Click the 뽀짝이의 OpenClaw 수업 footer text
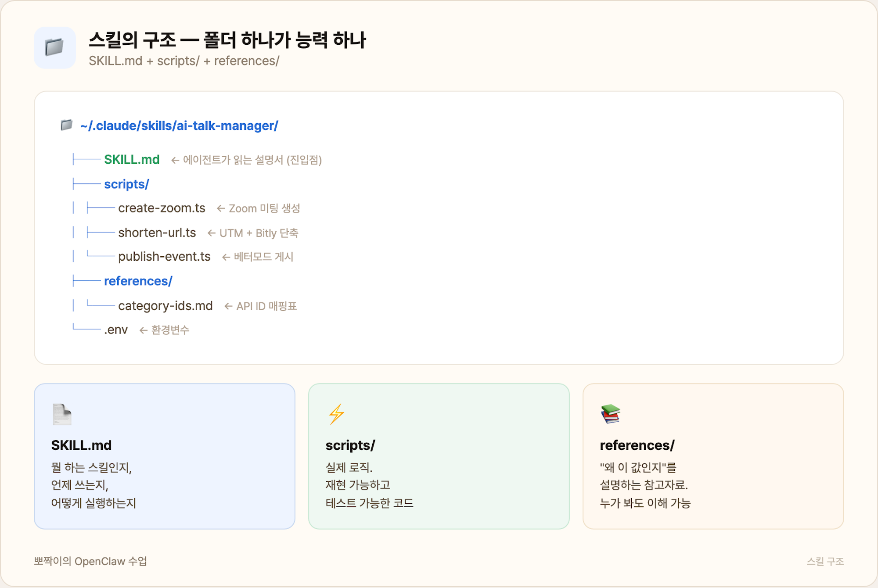 point(91,561)
